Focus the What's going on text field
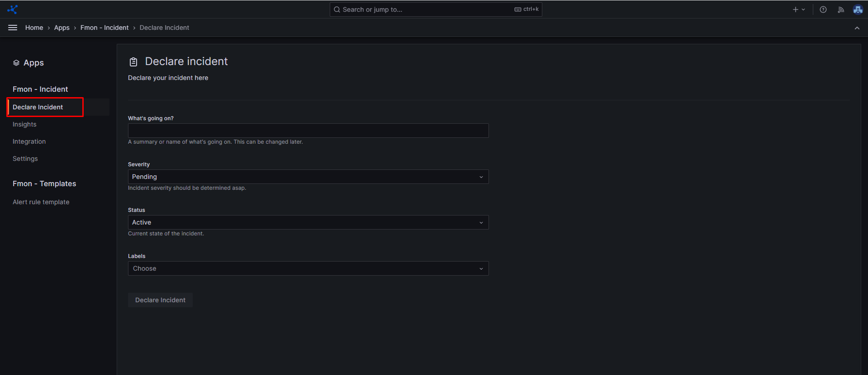The width and height of the screenshot is (868, 375). (x=308, y=131)
